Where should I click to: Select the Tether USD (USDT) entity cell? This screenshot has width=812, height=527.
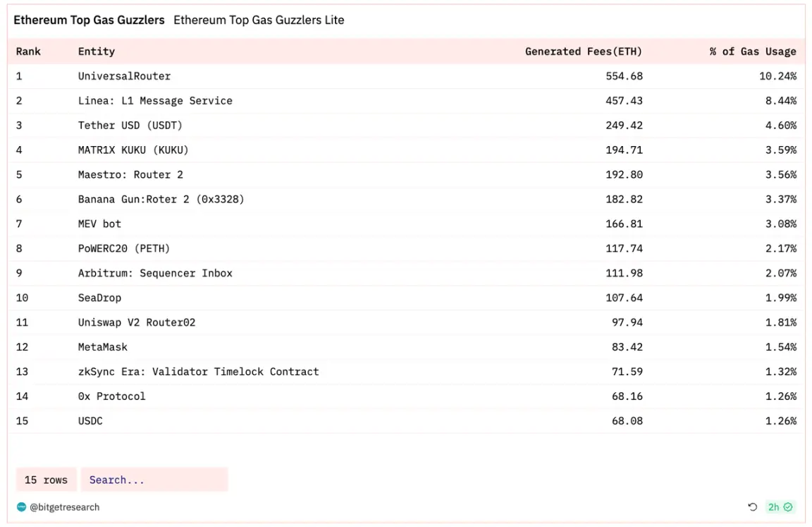point(130,126)
